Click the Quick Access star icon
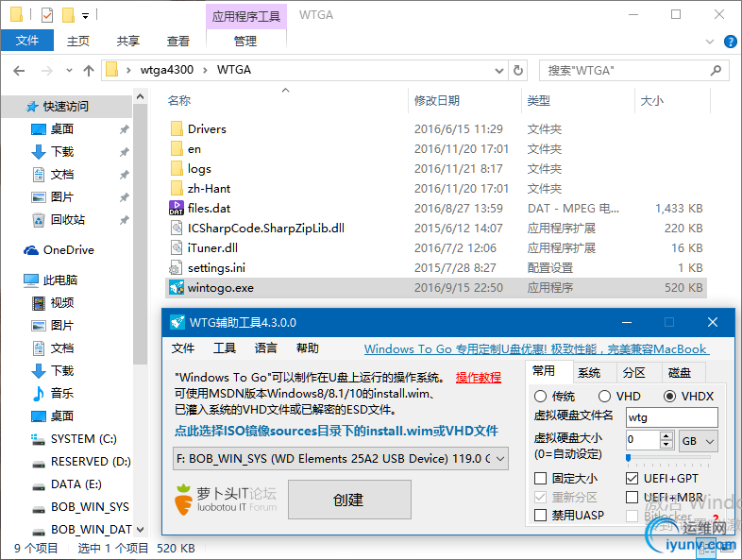This screenshot has width=742, height=560. click(32, 107)
